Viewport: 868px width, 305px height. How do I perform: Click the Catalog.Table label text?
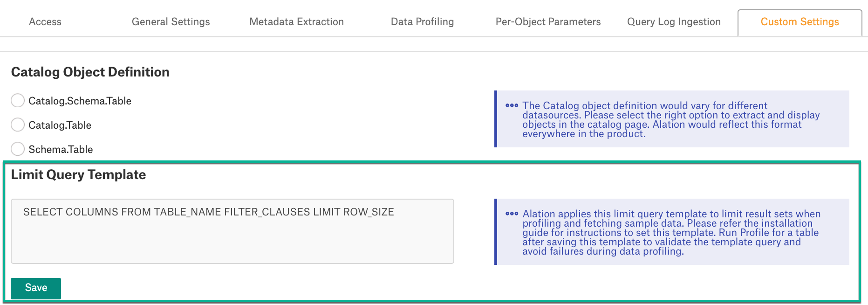click(x=60, y=125)
